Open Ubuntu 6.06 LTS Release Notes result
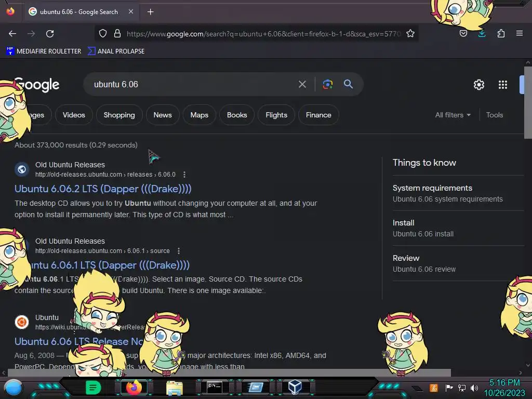Viewport: 532px width, 399px height. click(x=79, y=342)
